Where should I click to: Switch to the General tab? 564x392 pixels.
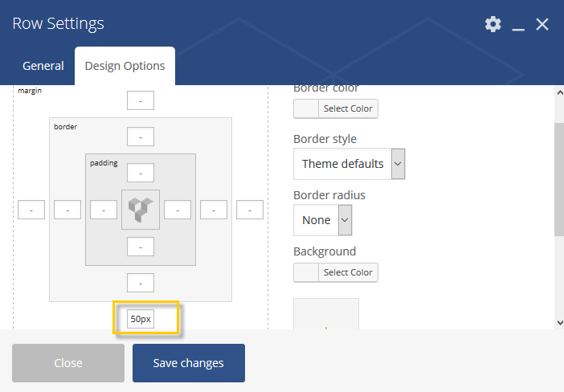[x=43, y=66]
